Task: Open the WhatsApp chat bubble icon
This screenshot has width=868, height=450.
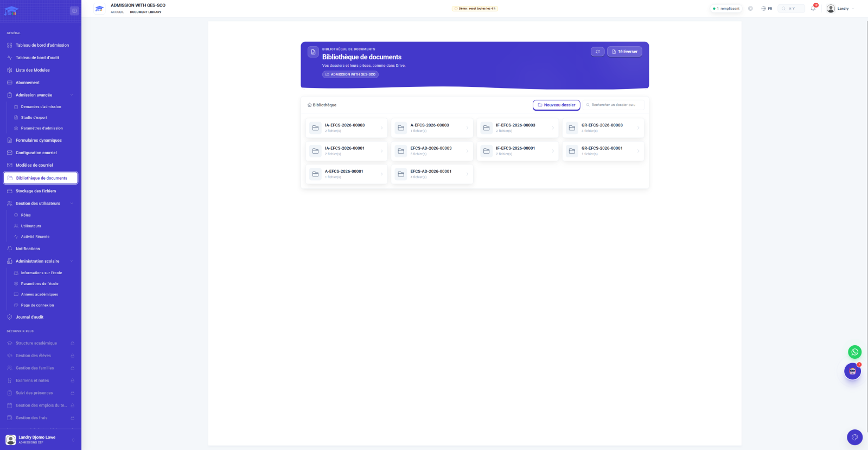Action: click(x=854, y=352)
